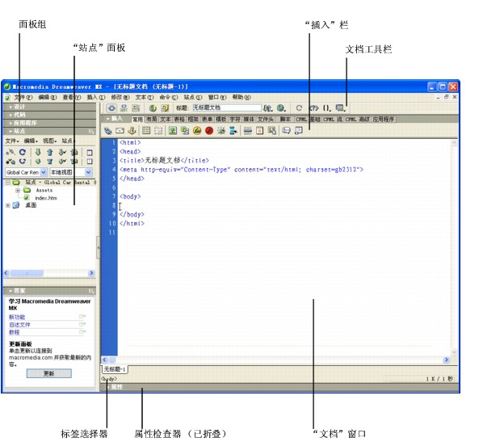Switch to the 布局 Insert bar tab
The height and width of the screenshot is (446, 504).
[x=151, y=120]
